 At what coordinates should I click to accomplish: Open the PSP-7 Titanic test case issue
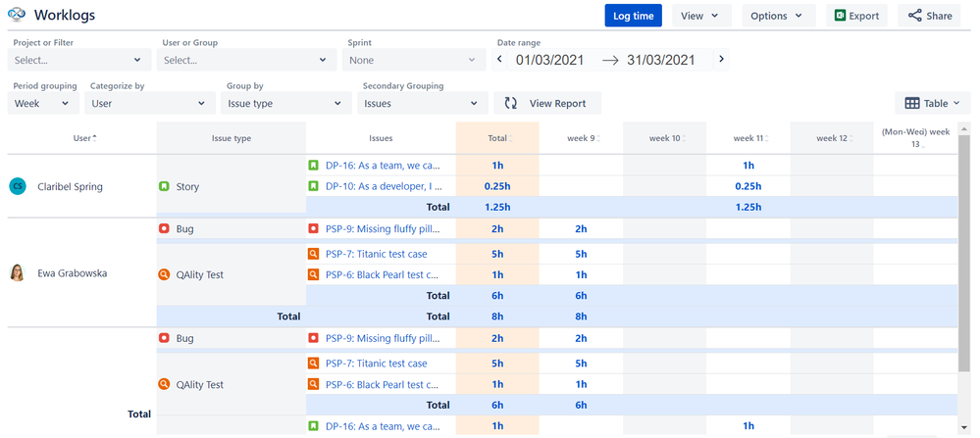coord(376,254)
